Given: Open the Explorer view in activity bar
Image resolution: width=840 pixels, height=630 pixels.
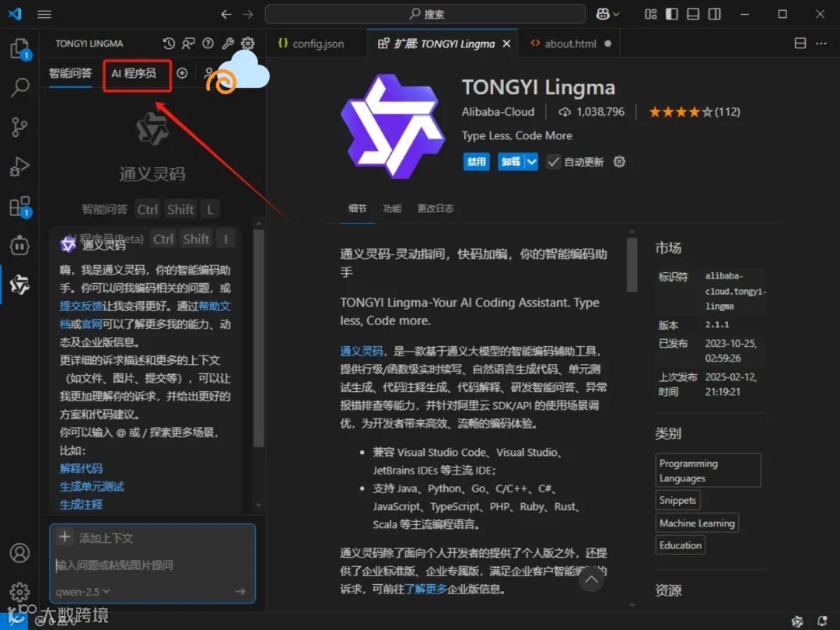Looking at the screenshot, I should click(19, 49).
